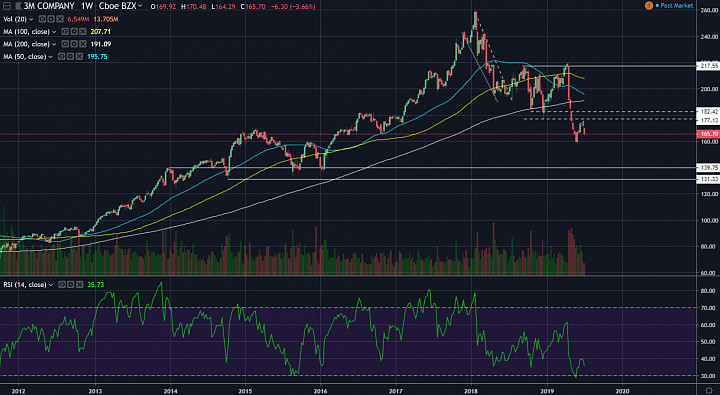Remove the MA (100, close) indicator

pyautogui.click(x=83, y=32)
